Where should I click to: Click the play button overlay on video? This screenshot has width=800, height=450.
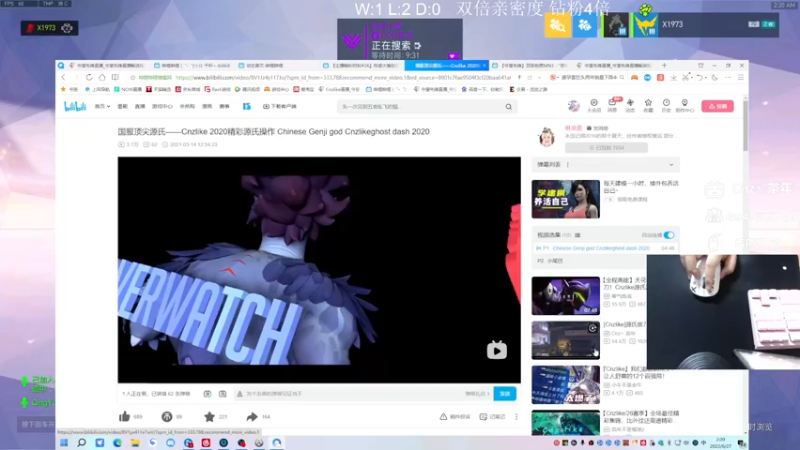(x=496, y=350)
